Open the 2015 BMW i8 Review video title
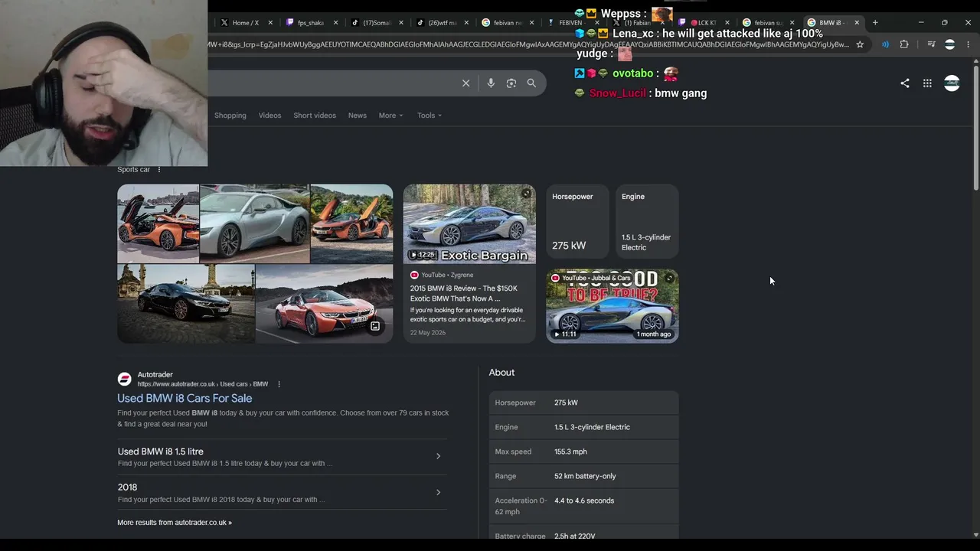The height and width of the screenshot is (551, 980). pyautogui.click(x=464, y=293)
